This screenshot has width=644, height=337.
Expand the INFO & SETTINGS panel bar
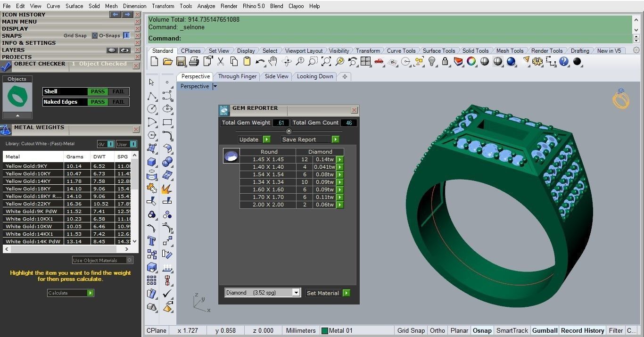click(67, 43)
